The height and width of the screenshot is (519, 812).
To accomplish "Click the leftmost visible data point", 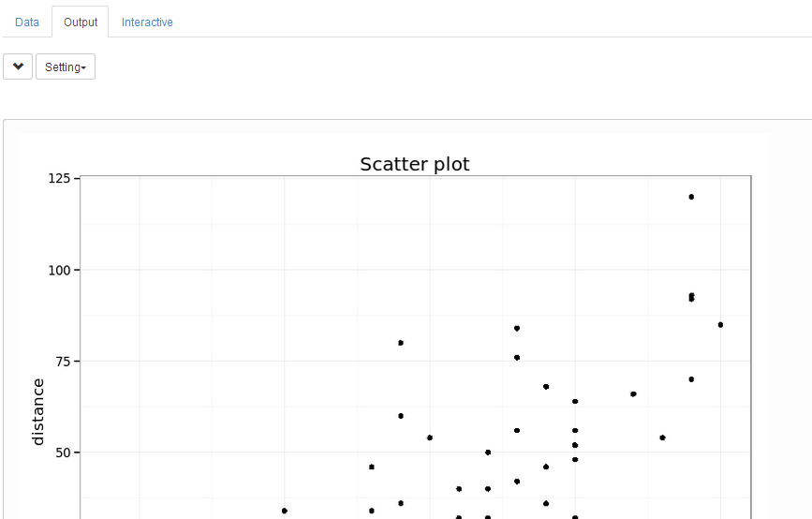I will tap(285, 511).
